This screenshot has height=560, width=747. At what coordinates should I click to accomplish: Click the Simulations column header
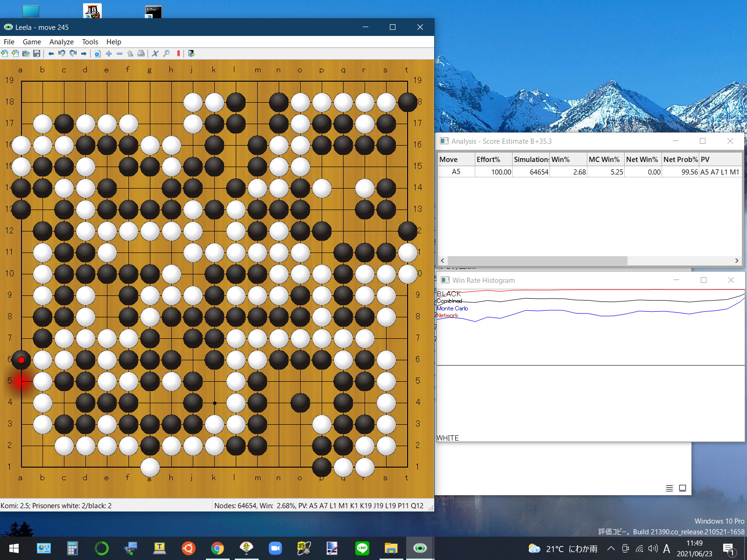click(x=531, y=160)
